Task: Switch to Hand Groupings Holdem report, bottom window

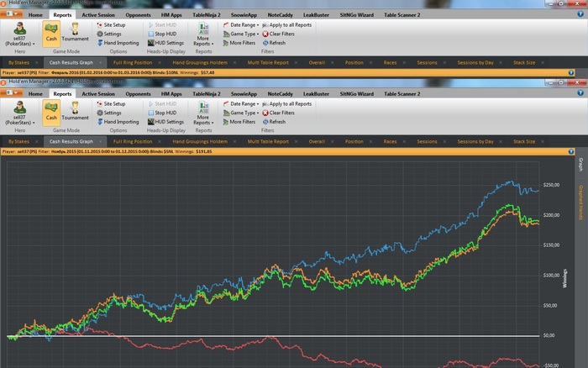Action: [x=200, y=141]
